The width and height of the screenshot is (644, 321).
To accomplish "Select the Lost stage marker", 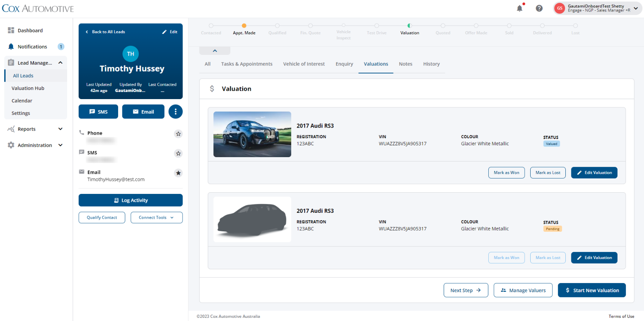I will [x=575, y=26].
